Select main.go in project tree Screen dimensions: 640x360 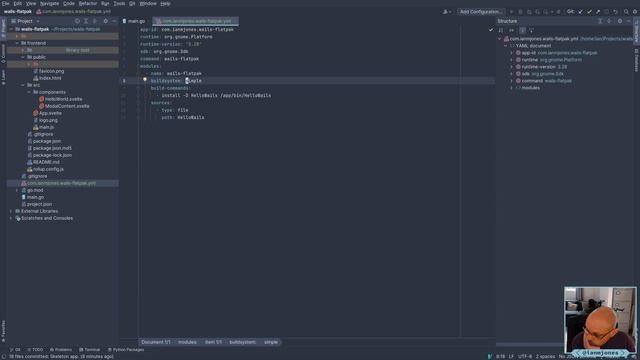(x=33, y=197)
